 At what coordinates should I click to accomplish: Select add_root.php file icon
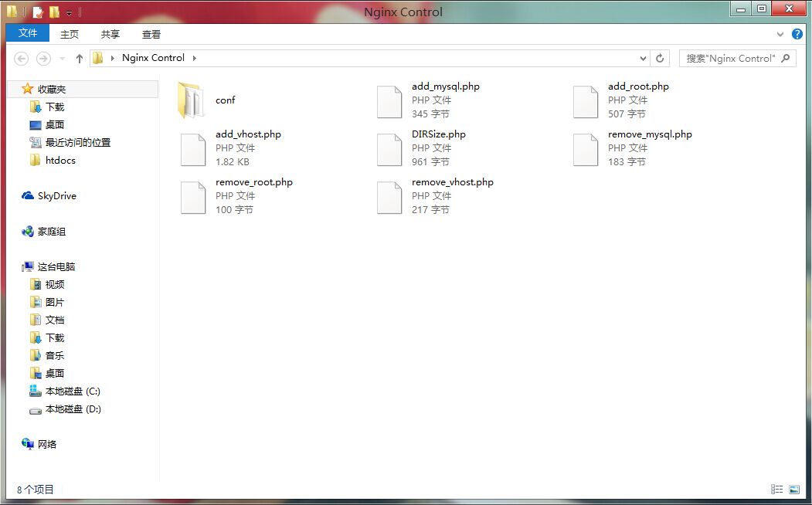(x=586, y=101)
